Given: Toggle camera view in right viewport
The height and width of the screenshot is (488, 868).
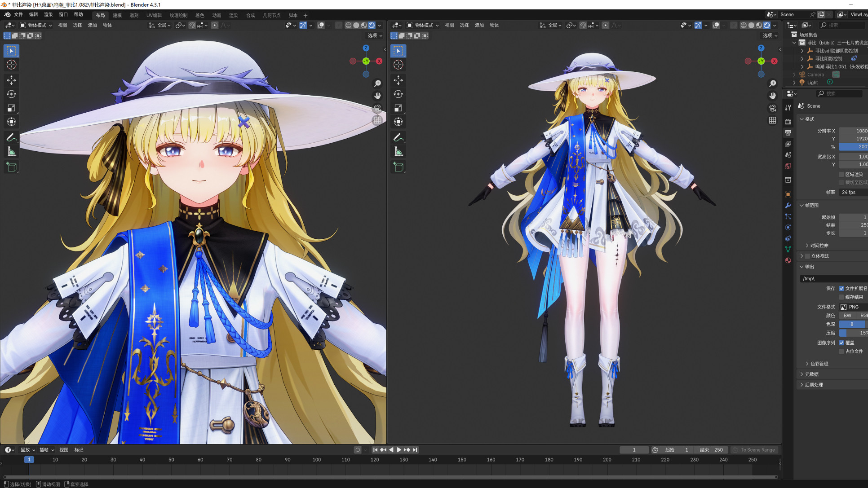Looking at the screenshot, I should click(772, 108).
